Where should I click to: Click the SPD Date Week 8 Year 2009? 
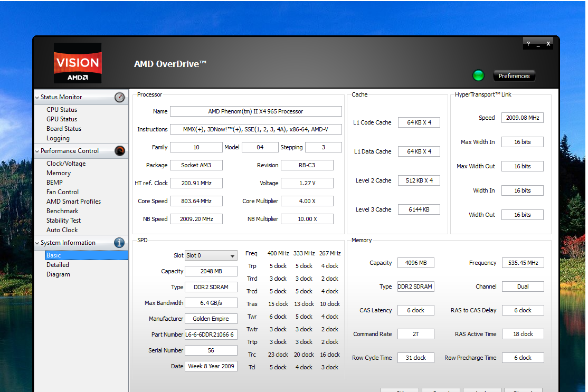pos(211,366)
